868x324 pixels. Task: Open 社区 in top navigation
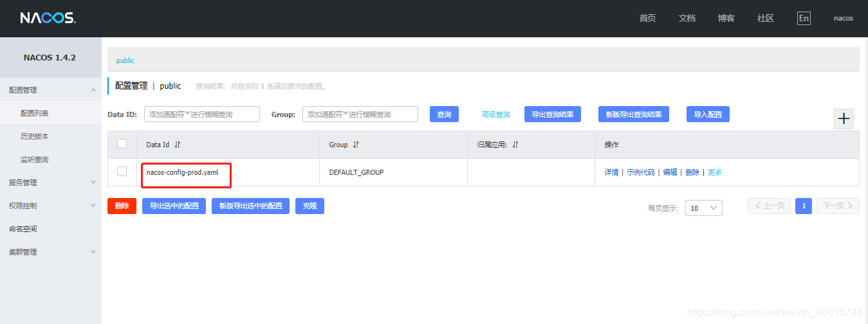point(766,18)
